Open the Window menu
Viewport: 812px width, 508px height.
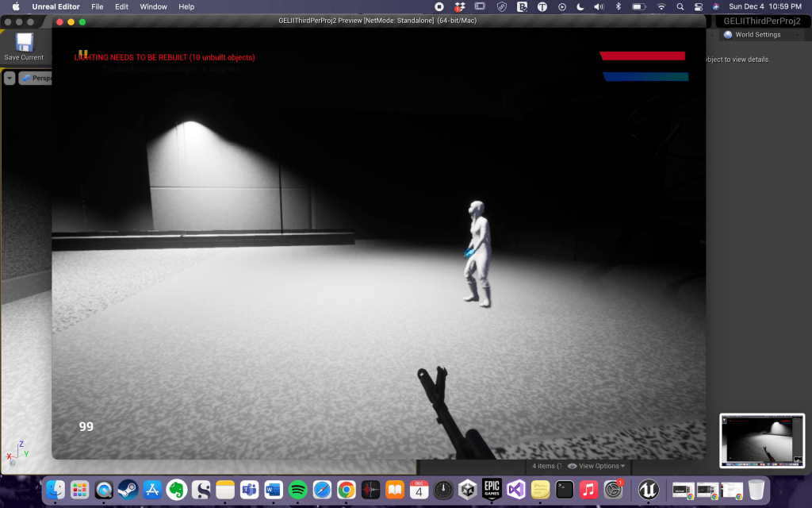coord(153,6)
